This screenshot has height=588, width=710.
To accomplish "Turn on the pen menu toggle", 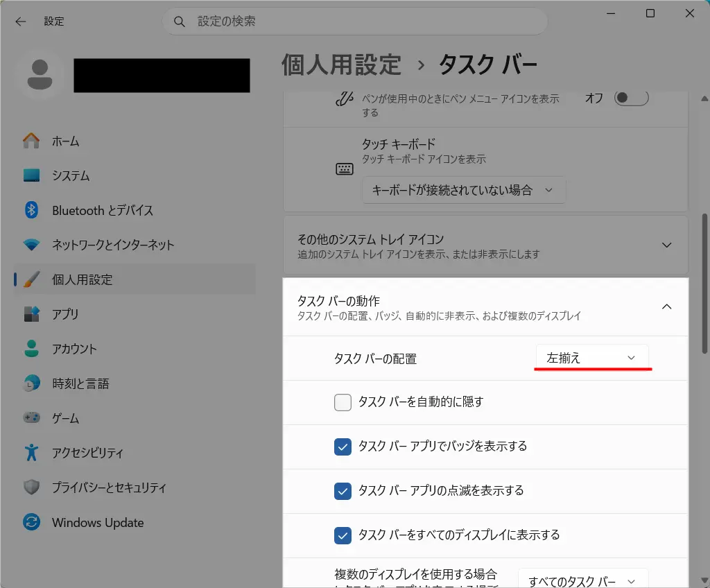I will (x=631, y=98).
